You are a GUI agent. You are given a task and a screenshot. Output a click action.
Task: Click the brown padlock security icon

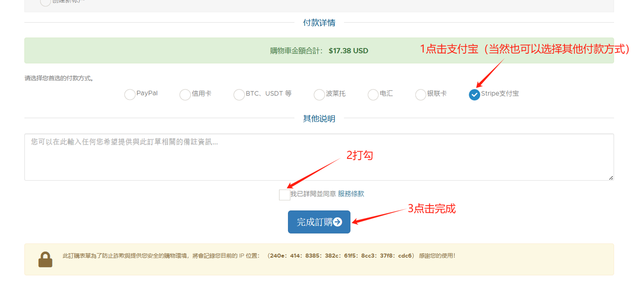[45, 259]
